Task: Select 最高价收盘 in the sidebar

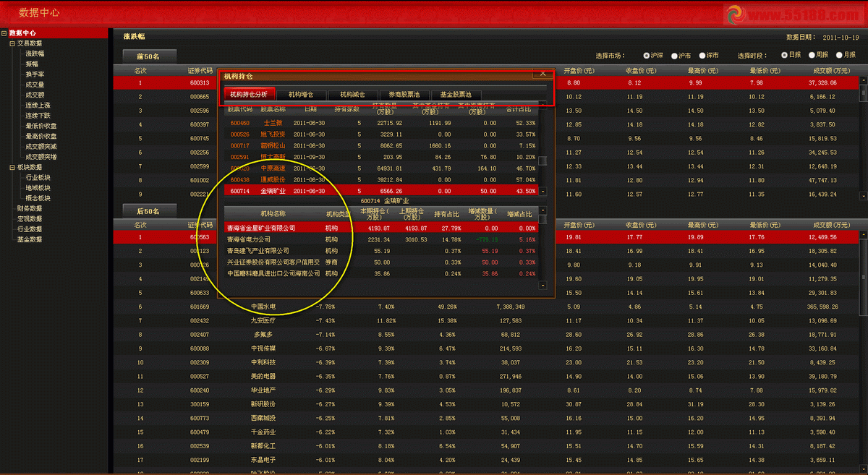Action: point(41,136)
